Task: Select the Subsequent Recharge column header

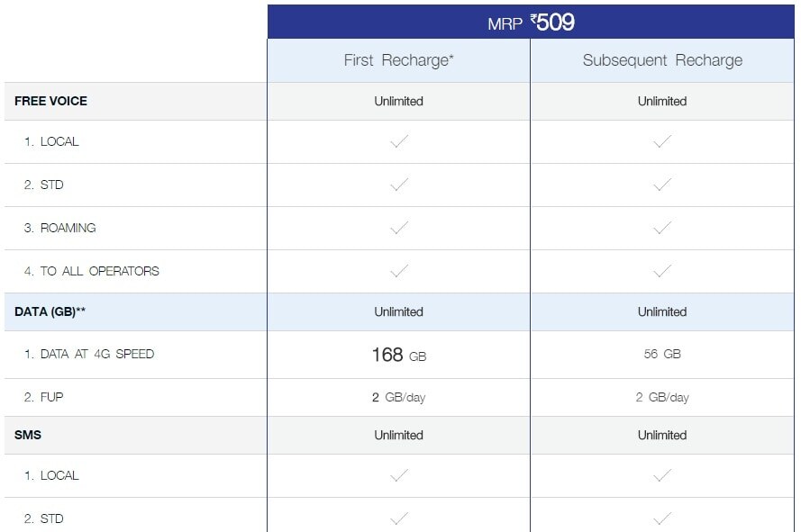Action: (x=662, y=60)
